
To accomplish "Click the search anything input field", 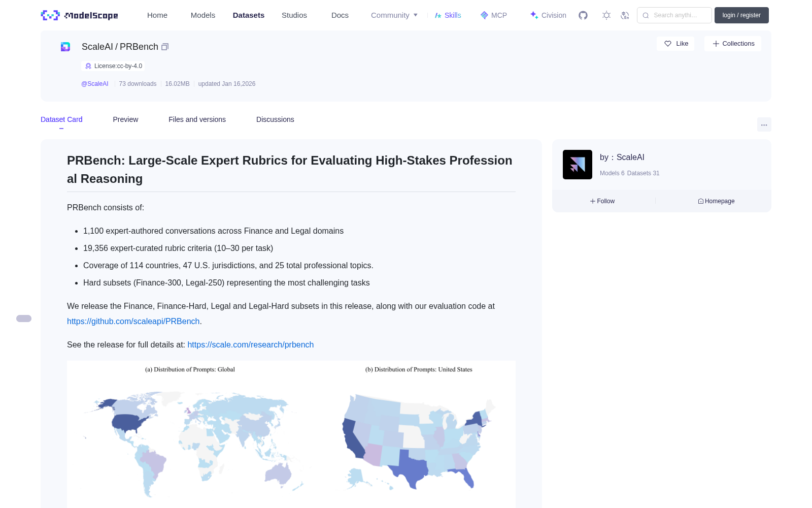I will coord(674,15).
